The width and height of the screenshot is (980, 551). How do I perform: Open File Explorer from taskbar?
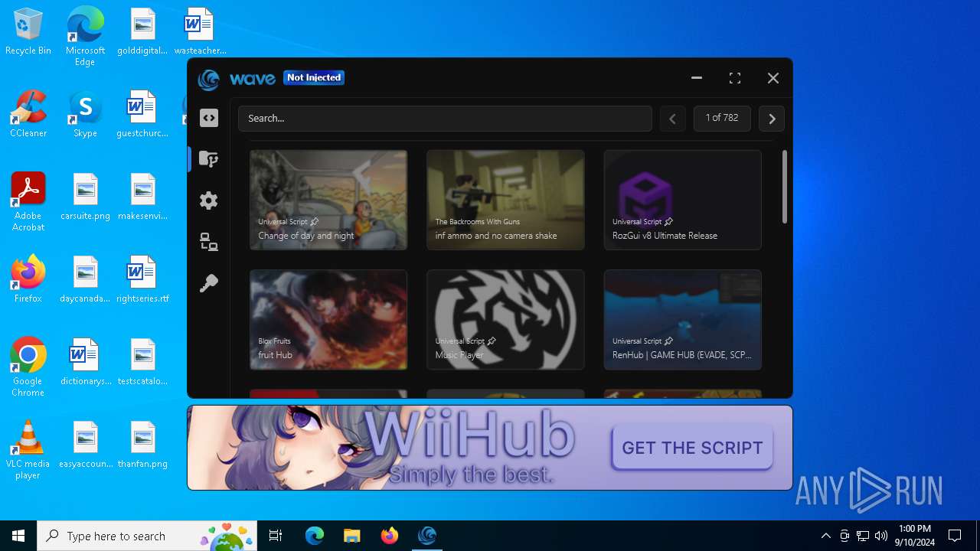point(351,536)
